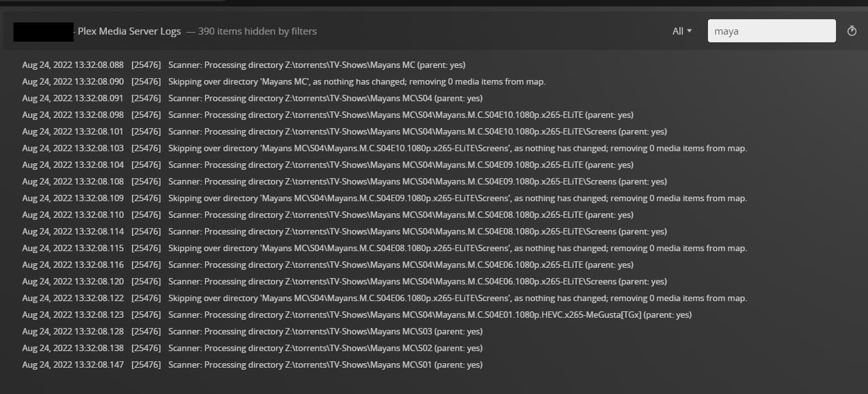The height and width of the screenshot is (394, 868).
Task: Click the MeGusta[TGx] S04E01 log entry
Action: (430, 315)
